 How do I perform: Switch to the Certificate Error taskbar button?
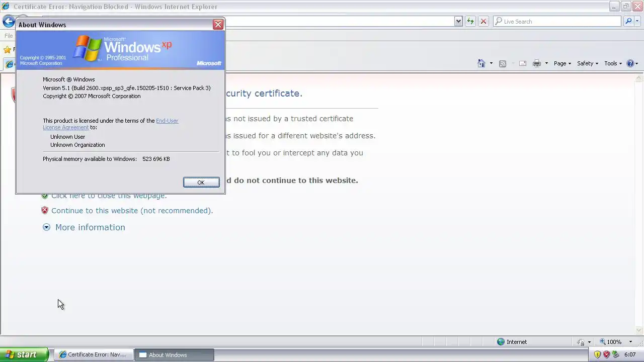click(94, 354)
